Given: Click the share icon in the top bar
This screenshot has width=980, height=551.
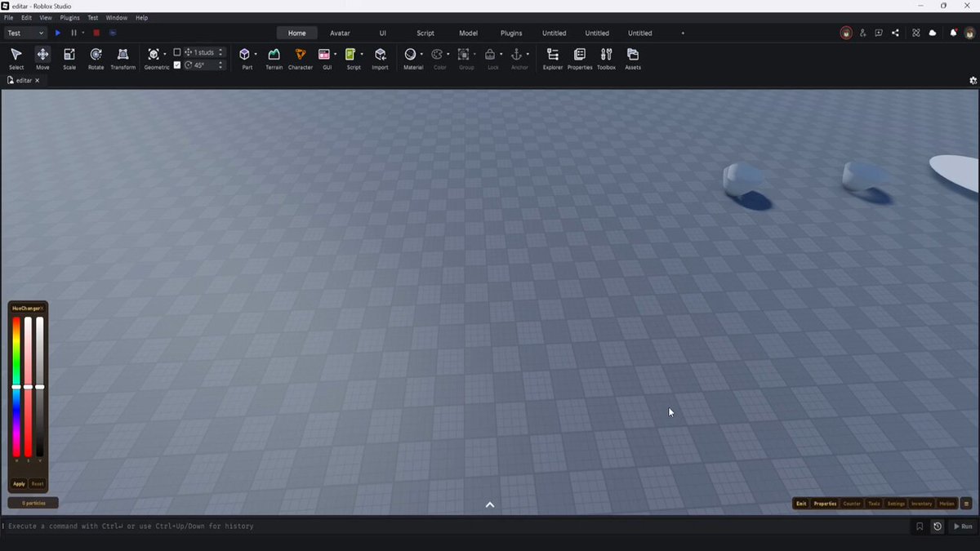Looking at the screenshot, I should coord(896,33).
